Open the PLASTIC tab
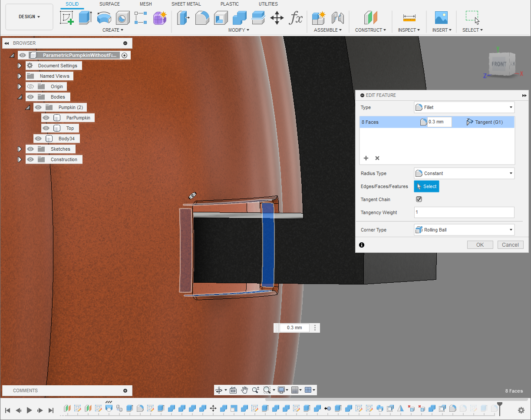This screenshot has height=420, width=531. pyautogui.click(x=230, y=4)
